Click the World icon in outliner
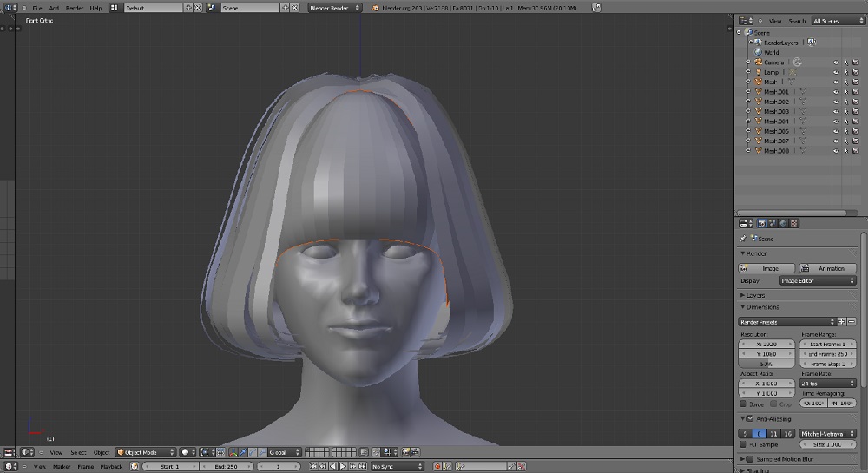 (758, 52)
